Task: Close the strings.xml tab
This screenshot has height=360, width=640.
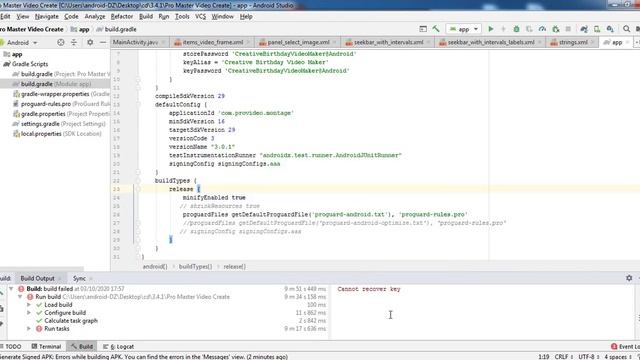Action: click(592, 42)
